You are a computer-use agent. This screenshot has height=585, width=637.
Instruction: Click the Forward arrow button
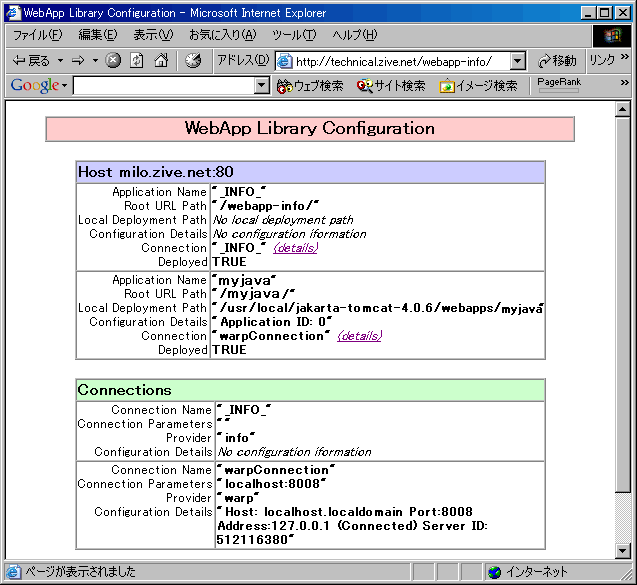pos(78,61)
